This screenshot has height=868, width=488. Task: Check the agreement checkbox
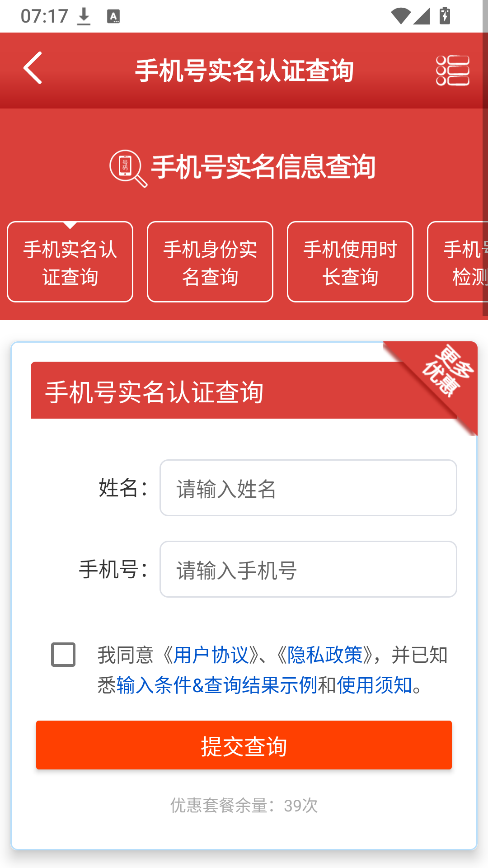(63, 654)
